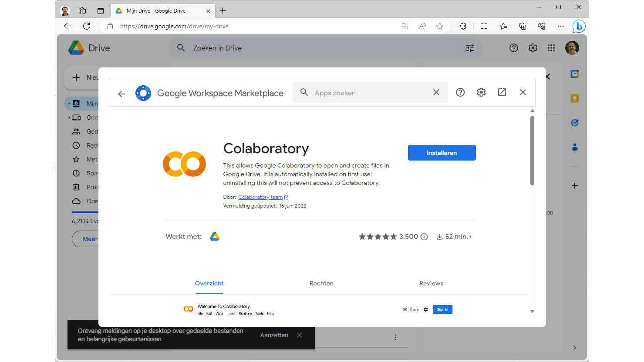Screen dimensions: 644x362
Task: Open the trash bin in the Drive sidebar
Action: (76, 187)
